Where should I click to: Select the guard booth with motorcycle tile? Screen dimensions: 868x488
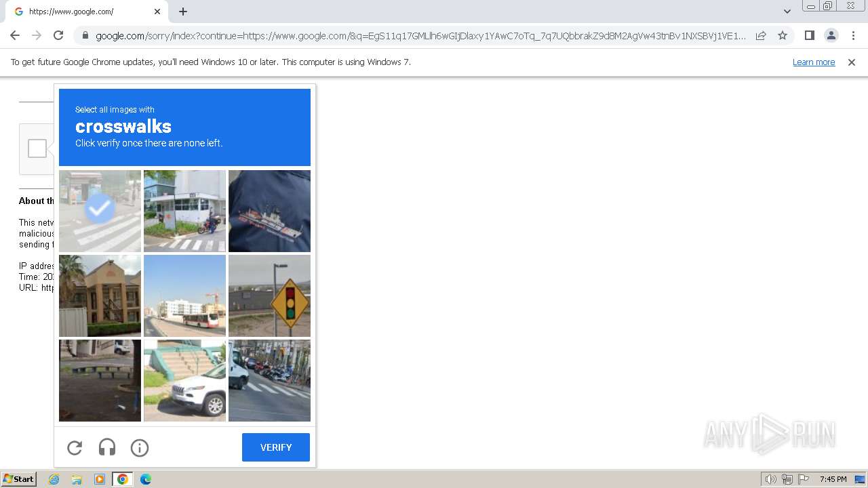tap(184, 211)
